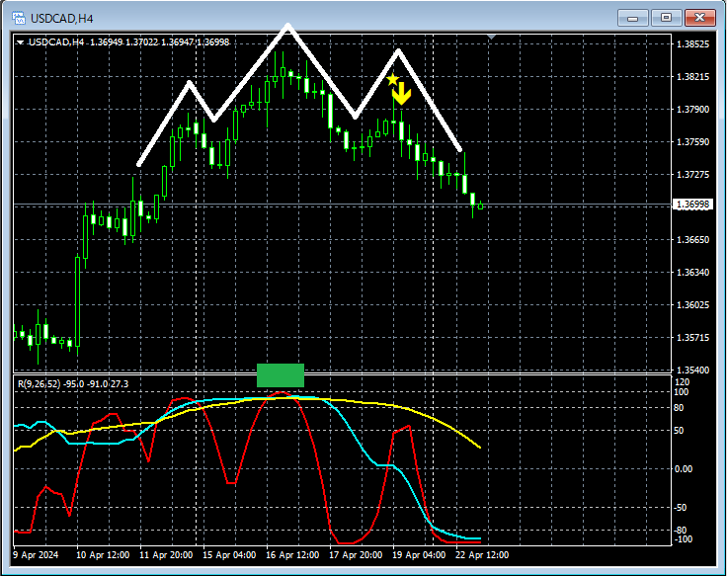Click the 1.38525 price scale label

pos(692,44)
